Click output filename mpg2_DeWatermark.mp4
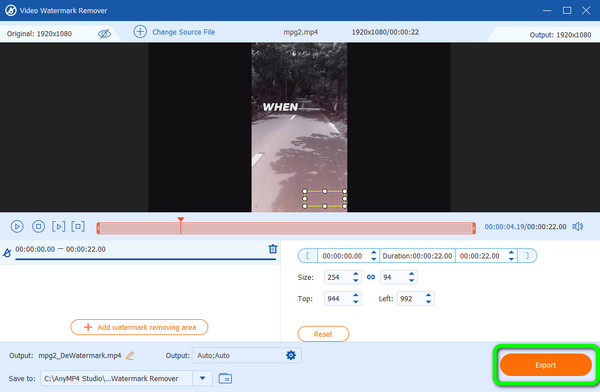Screen dimensions: 600x392 click(x=80, y=356)
